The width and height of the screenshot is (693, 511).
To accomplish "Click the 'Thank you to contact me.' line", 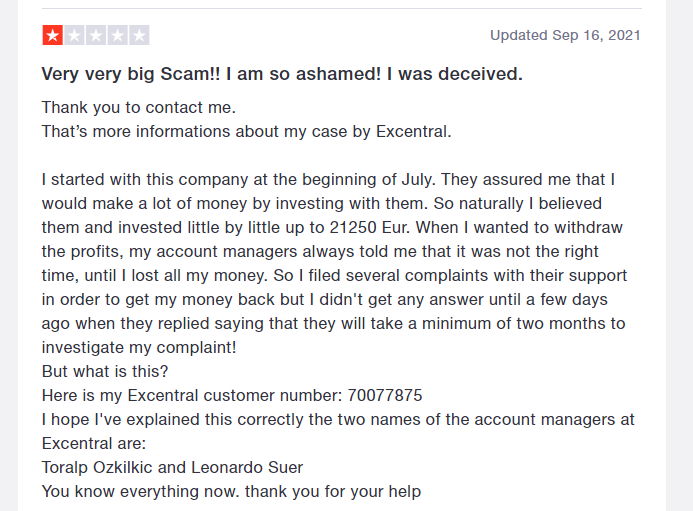I will coord(139,107).
